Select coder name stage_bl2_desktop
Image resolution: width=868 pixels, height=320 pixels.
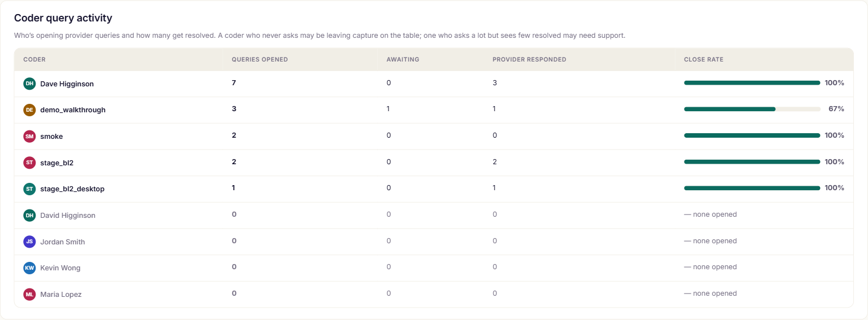(x=72, y=189)
